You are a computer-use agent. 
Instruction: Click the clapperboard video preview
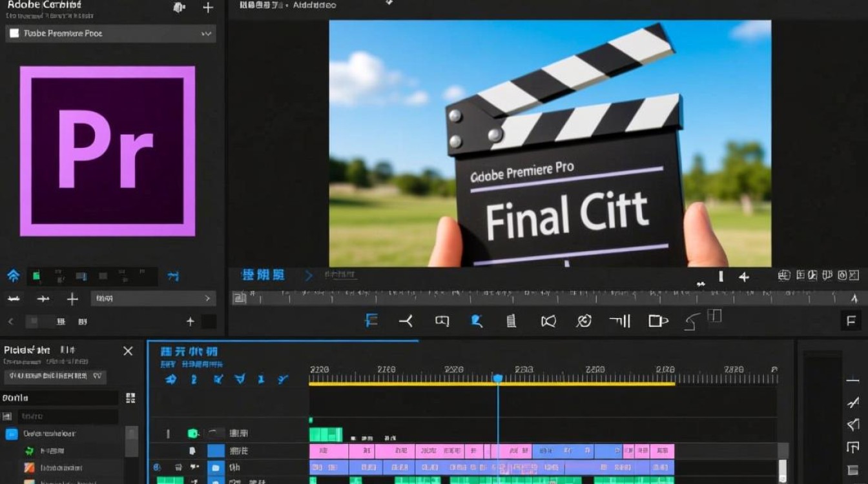(550, 143)
